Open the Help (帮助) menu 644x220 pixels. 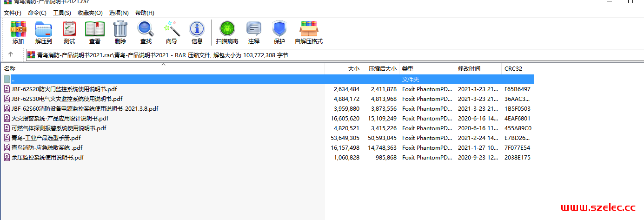(x=145, y=13)
